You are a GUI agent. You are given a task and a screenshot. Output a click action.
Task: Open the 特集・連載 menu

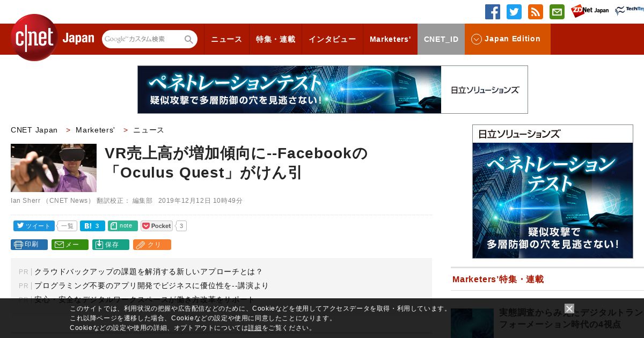(275, 39)
